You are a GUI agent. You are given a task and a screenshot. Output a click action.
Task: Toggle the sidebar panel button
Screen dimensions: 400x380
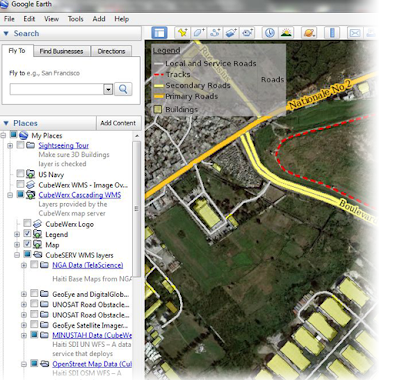pyautogui.click(x=159, y=33)
